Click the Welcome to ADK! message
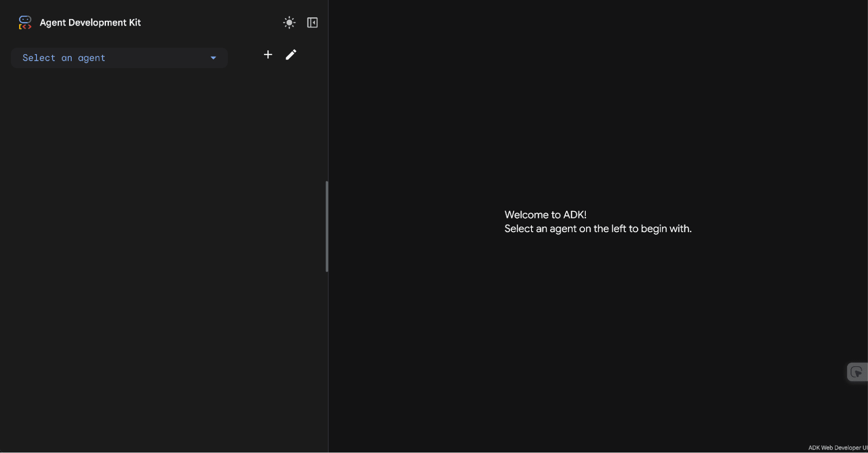This screenshot has height=453, width=868. 545,215
